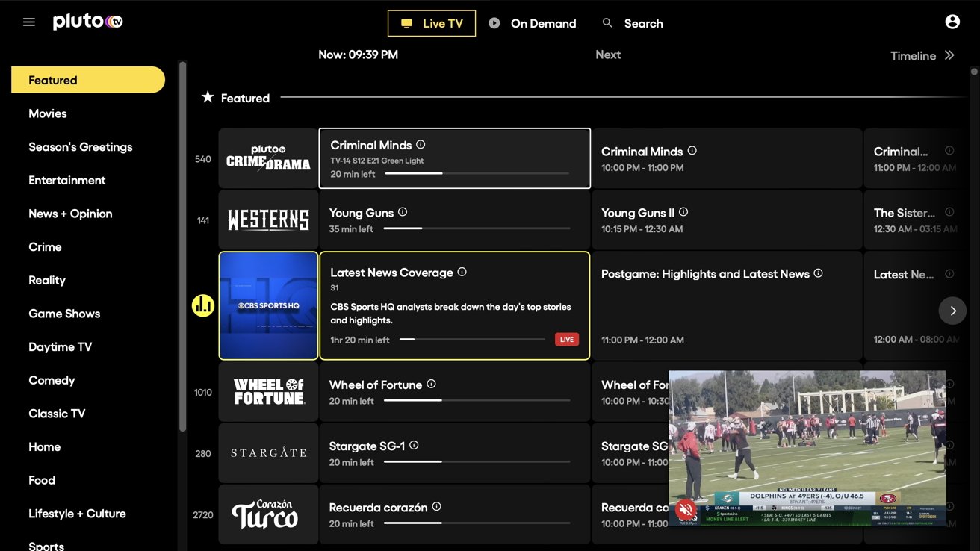Open the hamburger menu
This screenshot has width=980, height=551.
29,22
